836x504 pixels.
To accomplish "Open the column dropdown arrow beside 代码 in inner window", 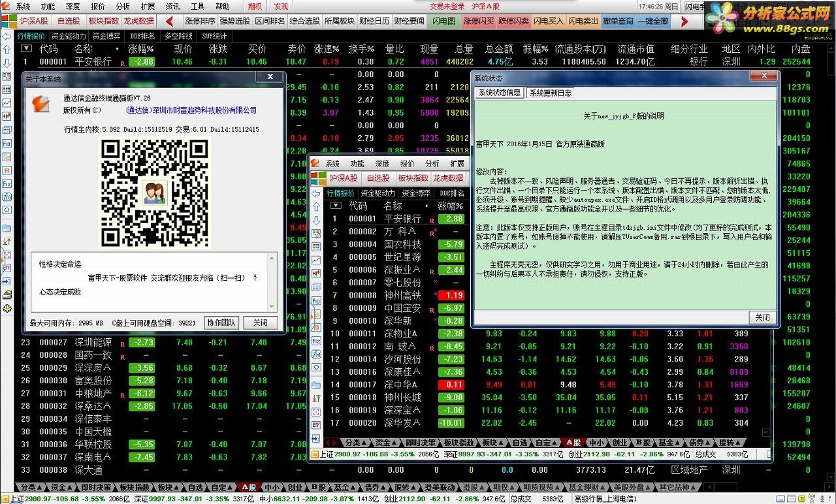I will coord(336,205).
